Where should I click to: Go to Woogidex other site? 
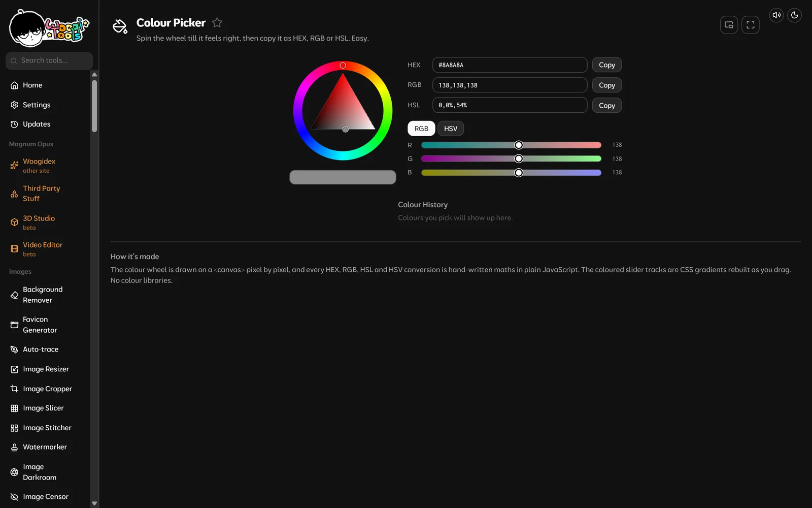tap(39, 166)
